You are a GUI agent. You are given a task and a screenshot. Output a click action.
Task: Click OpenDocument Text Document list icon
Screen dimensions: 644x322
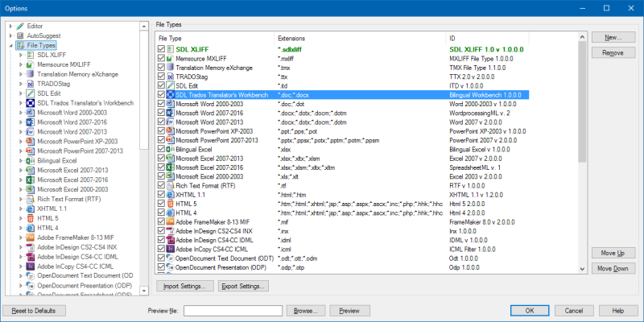click(x=171, y=258)
